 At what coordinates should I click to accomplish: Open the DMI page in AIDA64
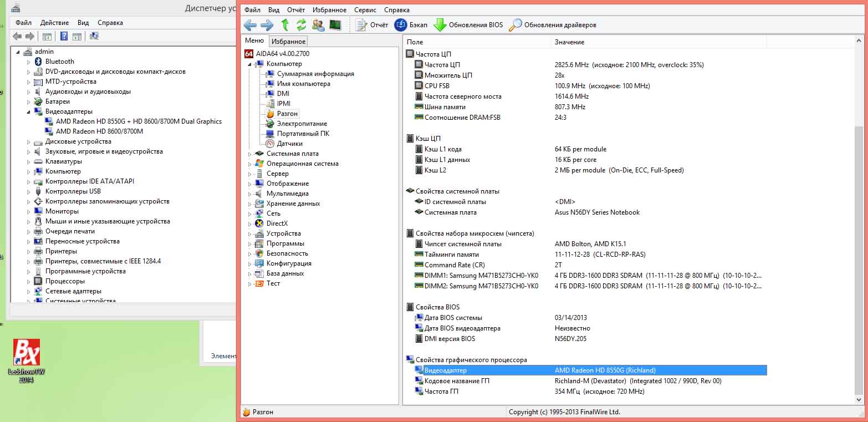point(283,94)
